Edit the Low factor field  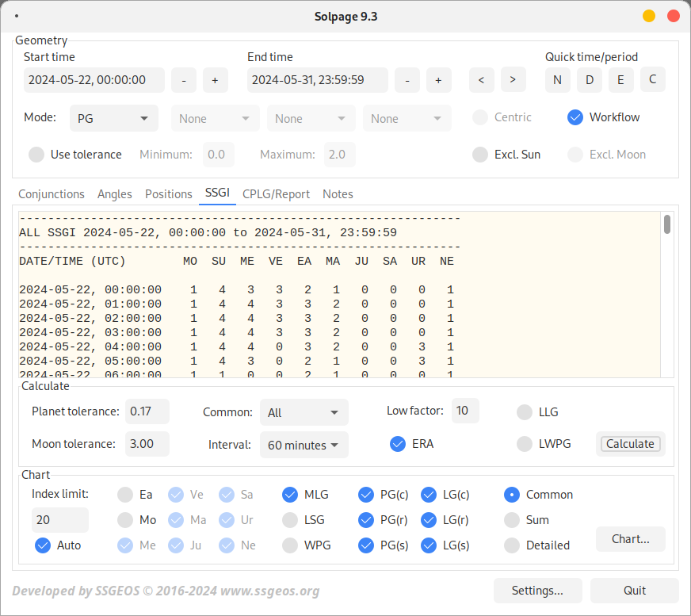click(465, 411)
